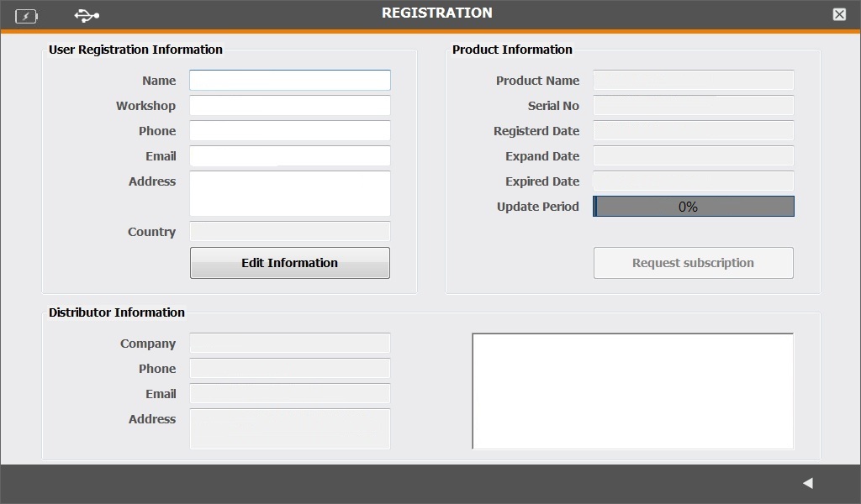The image size is (861, 504).
Task: Open the Country field
Action: 289,232
